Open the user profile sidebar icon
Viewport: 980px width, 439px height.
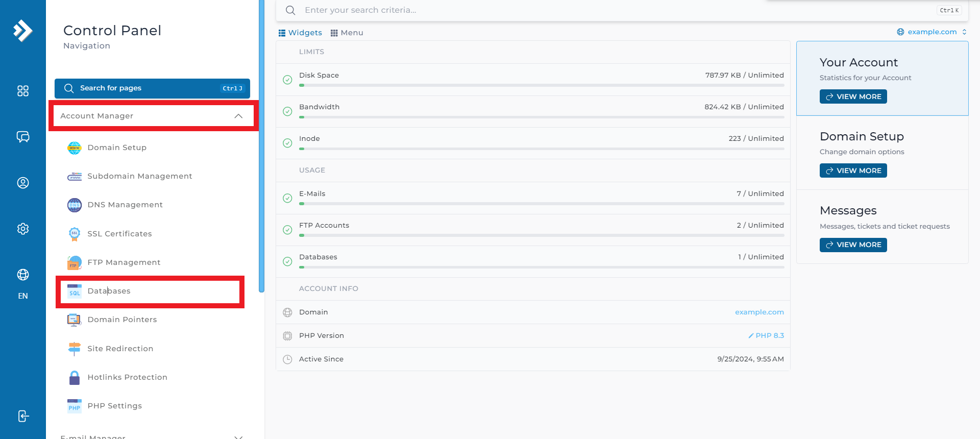point(23,183)
